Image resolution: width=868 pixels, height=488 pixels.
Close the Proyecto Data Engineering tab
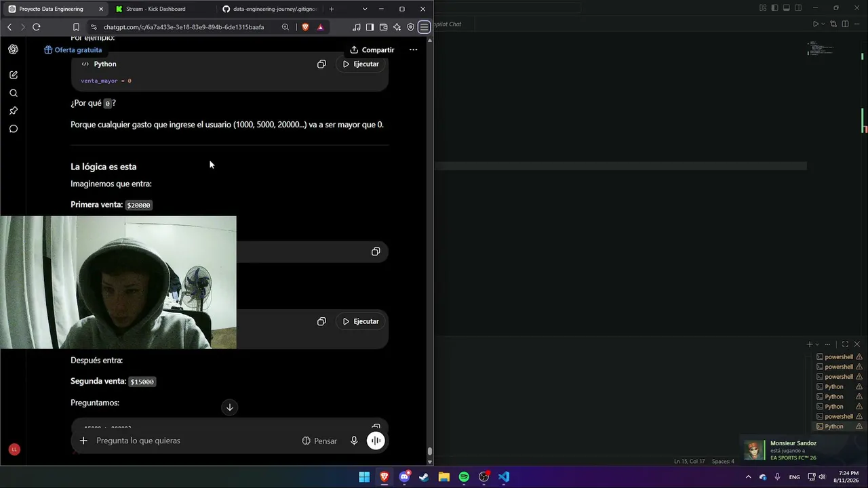point(101,9)
